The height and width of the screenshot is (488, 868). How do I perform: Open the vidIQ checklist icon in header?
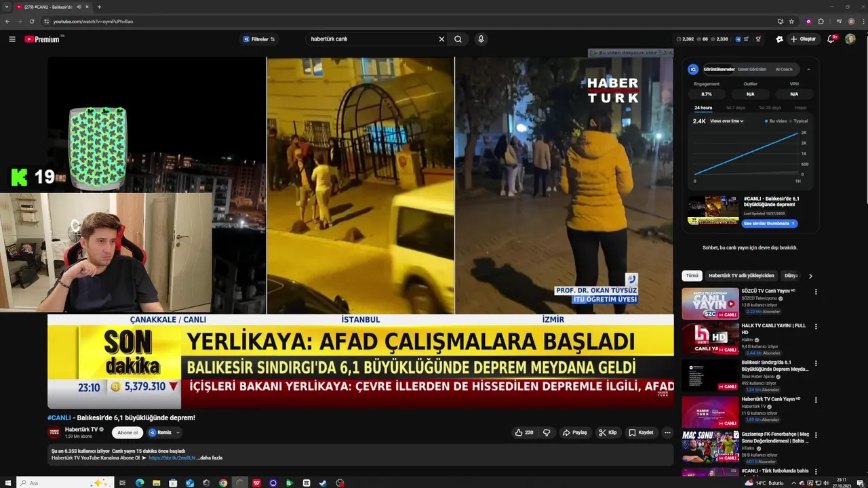pos(747,39)
